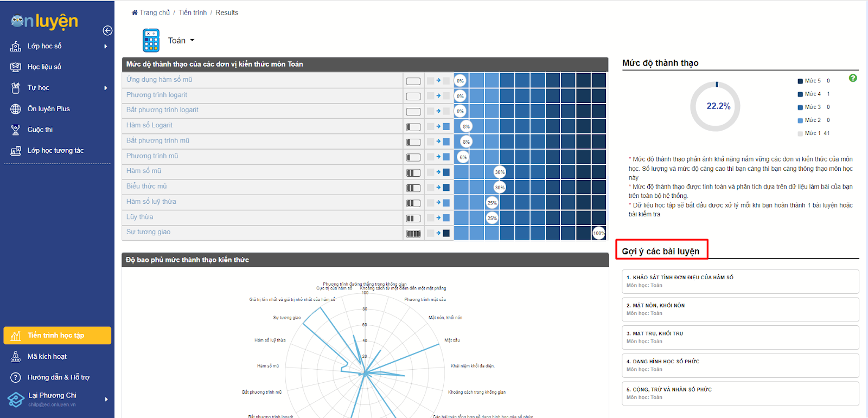Click the radar chart of knowledge coverage
The width and height of the screenshot is (868, 418).
pyautogui.click(x=365, y=372)
